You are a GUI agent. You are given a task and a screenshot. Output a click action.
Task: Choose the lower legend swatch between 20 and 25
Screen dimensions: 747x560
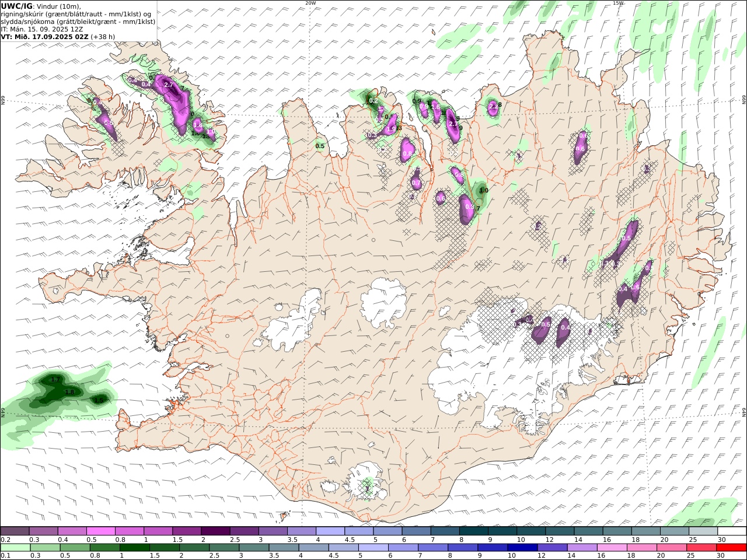click(672, 548)
